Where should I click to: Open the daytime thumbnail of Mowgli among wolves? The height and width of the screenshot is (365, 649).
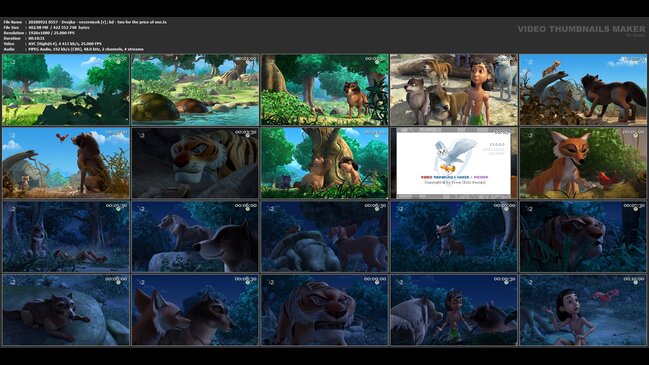point(454,89)
